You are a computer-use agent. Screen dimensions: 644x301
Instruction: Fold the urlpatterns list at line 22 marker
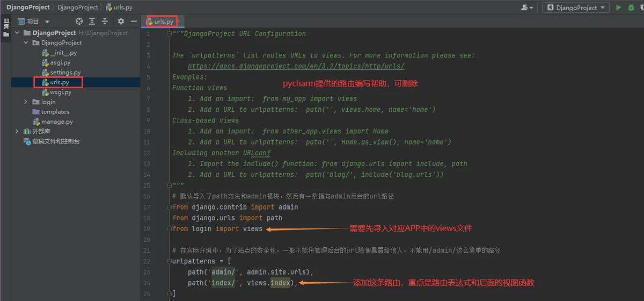169,261
